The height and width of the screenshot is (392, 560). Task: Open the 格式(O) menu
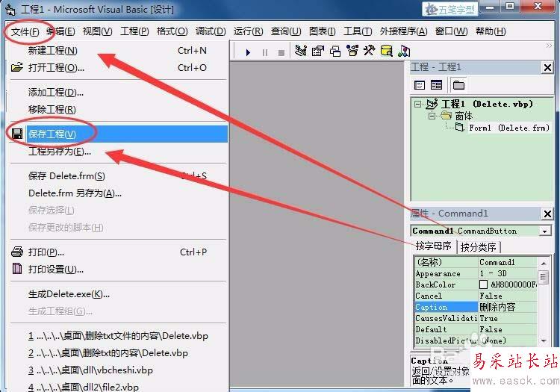(x=172, y=31)
